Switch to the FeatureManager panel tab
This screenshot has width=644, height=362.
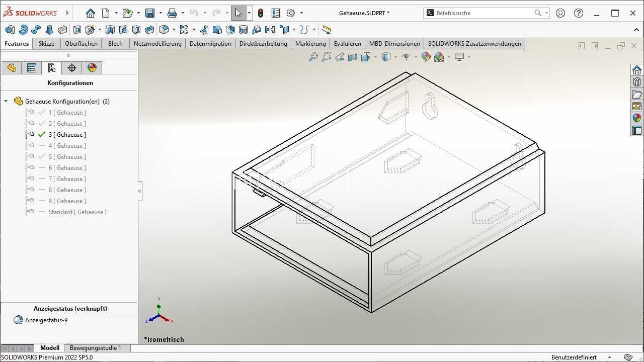point(12,68)
